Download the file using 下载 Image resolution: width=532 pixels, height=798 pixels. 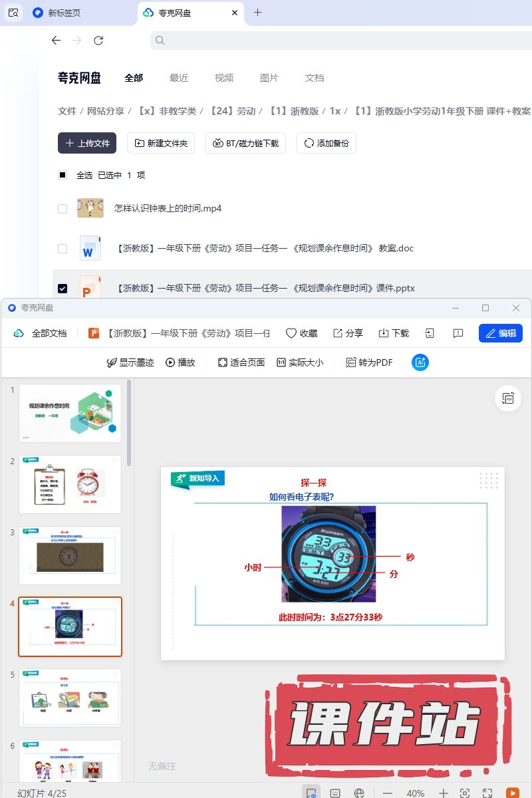tap(394, 333)
